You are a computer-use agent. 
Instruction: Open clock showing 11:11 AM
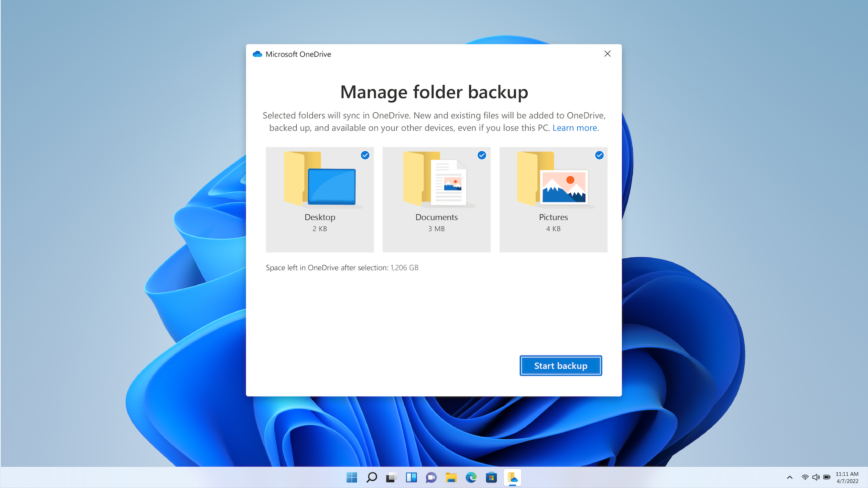coord(847,474)
